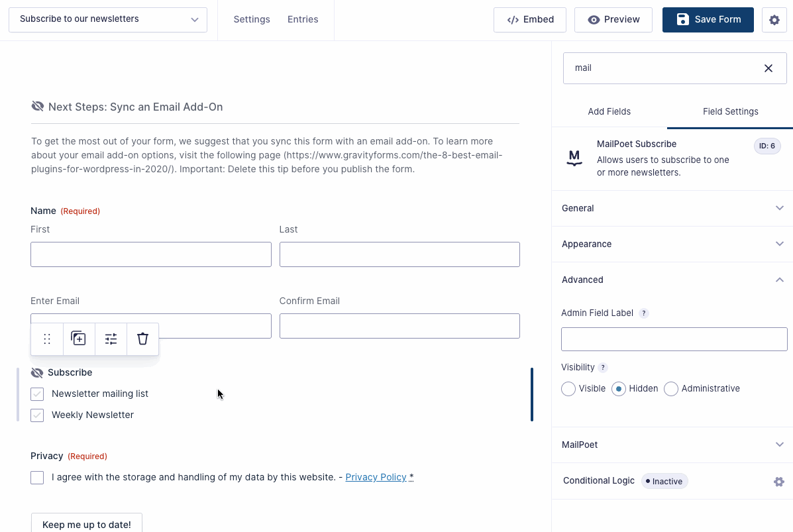The image size is (793, 532).
Task: Open Conditional Logic settings via gear icon
Action: (x=778, y=481)
